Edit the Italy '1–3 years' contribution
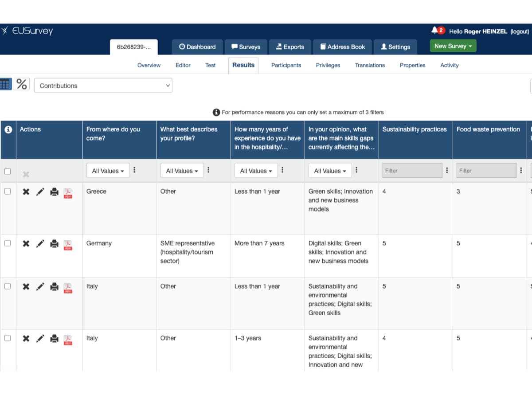Screen dimensions: 532x399 point(40,339)
